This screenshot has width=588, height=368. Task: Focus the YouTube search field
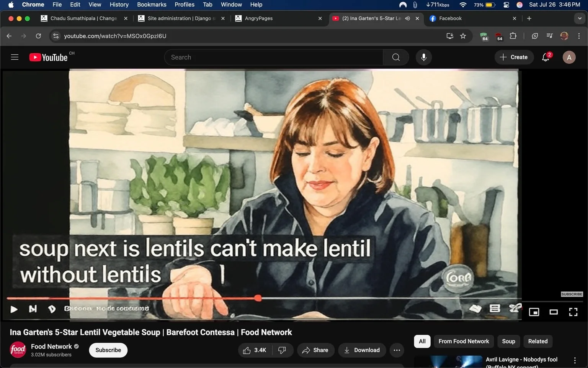tap(274, 57)
